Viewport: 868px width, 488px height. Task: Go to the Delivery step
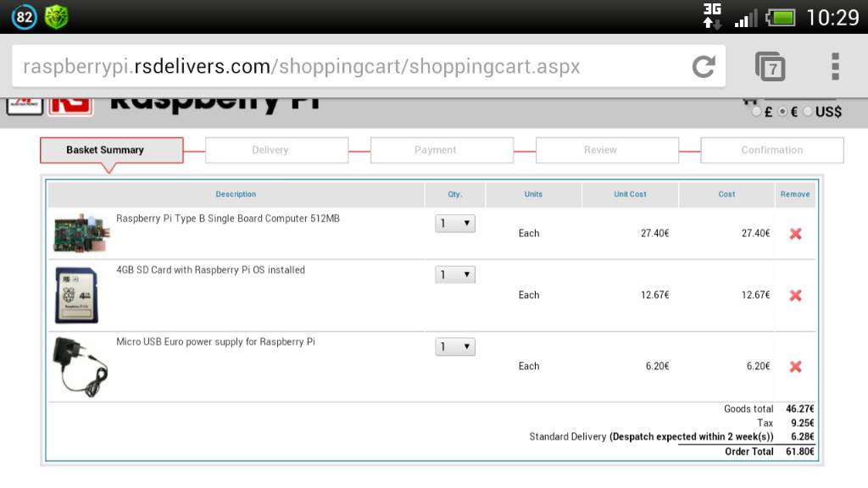click(x=277, y=150)
